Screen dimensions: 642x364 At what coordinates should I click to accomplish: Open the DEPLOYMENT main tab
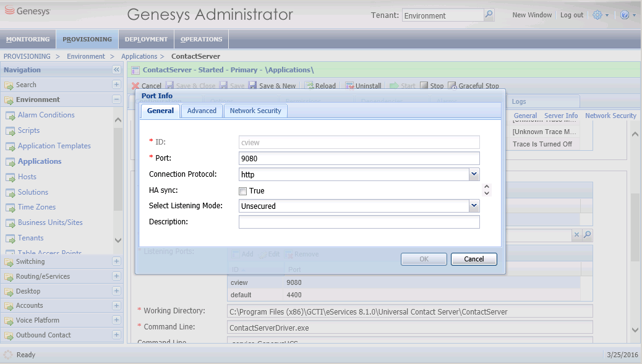tap(146, 40)
